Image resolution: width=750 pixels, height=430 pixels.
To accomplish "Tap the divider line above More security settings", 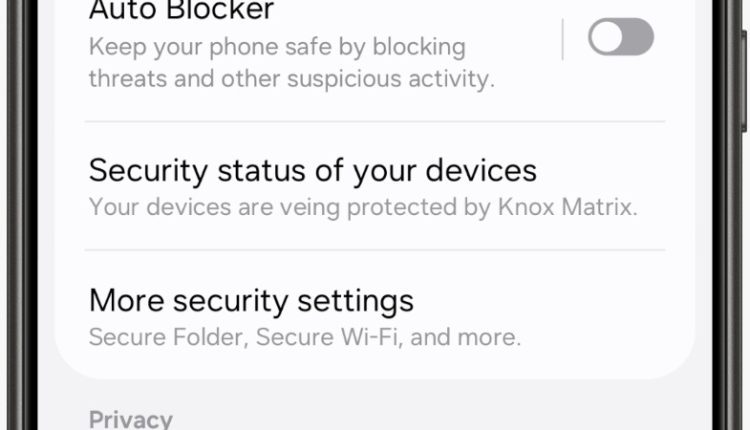I will point(374,250).
